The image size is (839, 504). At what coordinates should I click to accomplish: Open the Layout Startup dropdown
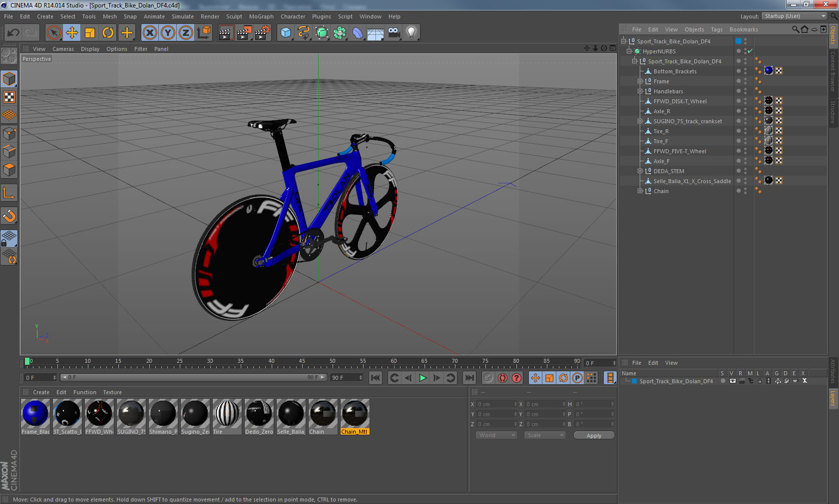click(x=795, y=16)
